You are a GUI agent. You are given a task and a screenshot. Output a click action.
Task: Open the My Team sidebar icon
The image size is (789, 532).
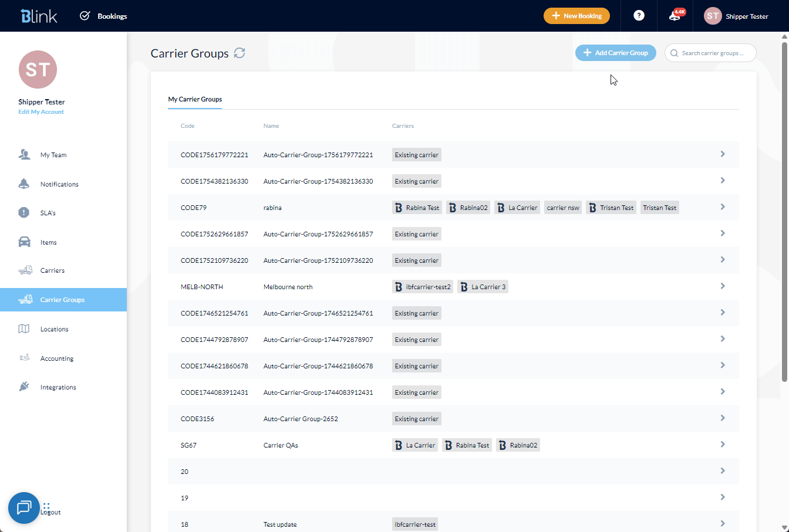[24, 154]
